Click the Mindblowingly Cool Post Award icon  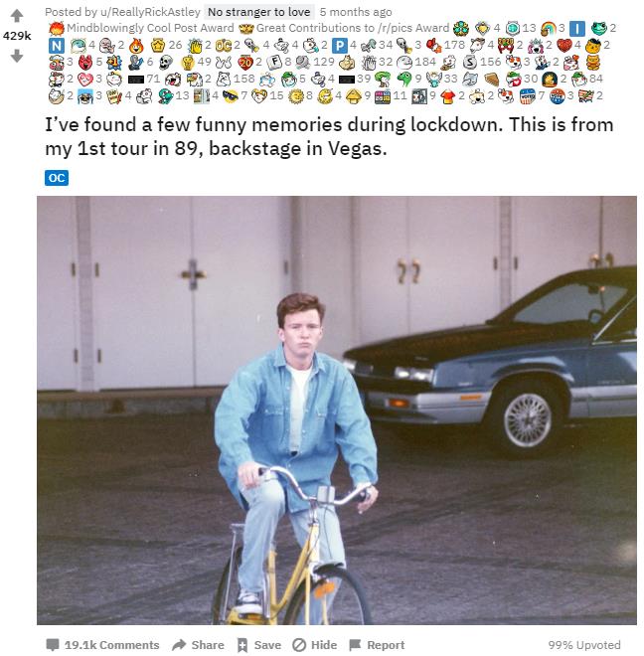(56, 28)
